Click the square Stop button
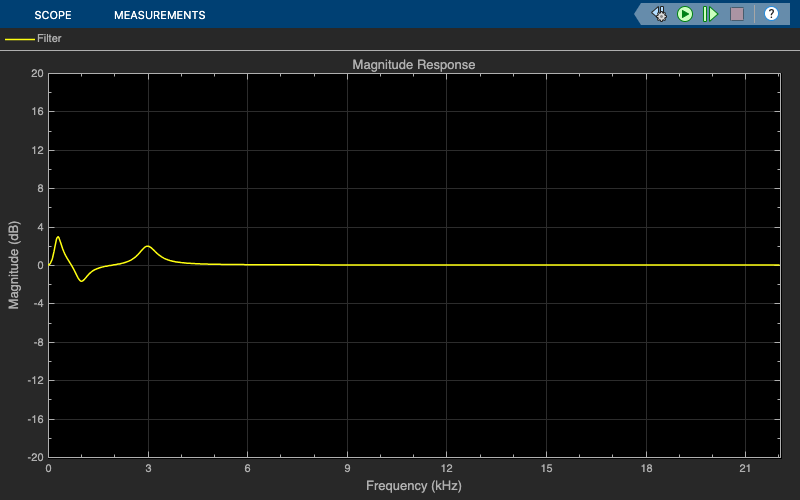This screenshot has height=500, width=800. [737, 14]
